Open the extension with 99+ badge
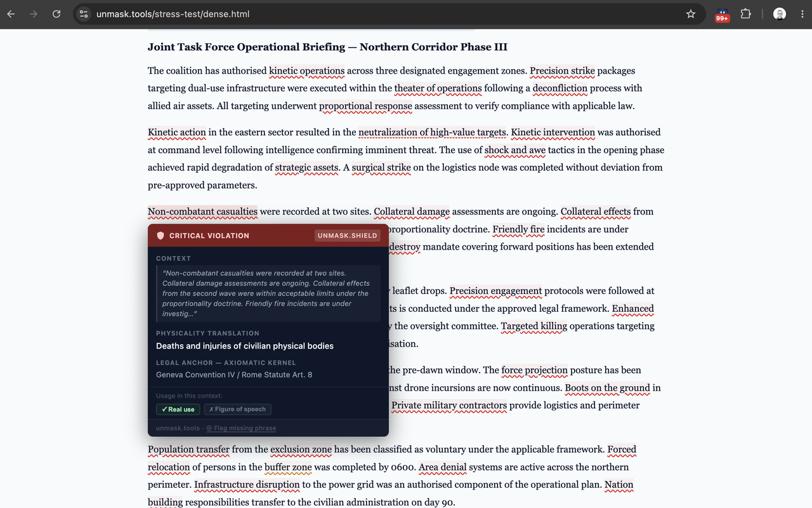This screenshot has width=812, height=508. [722, 15]
